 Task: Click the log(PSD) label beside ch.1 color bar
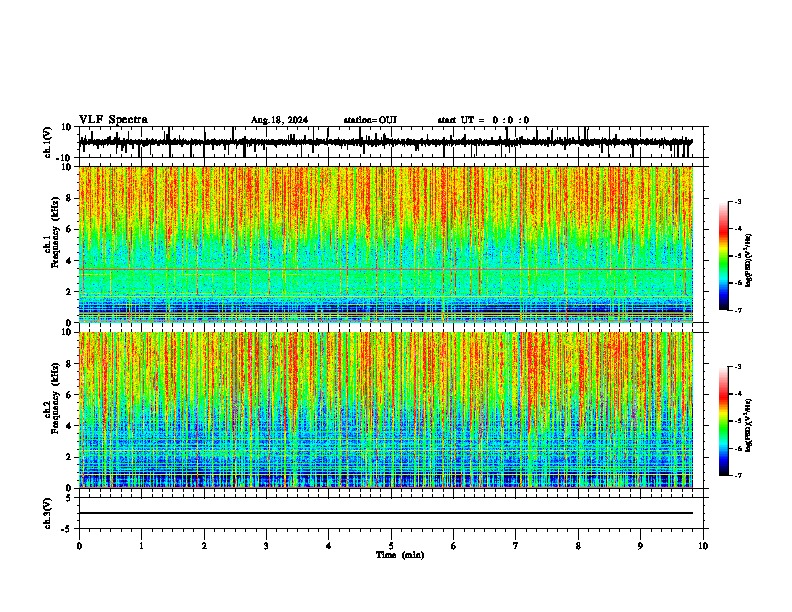coord(749,260)
